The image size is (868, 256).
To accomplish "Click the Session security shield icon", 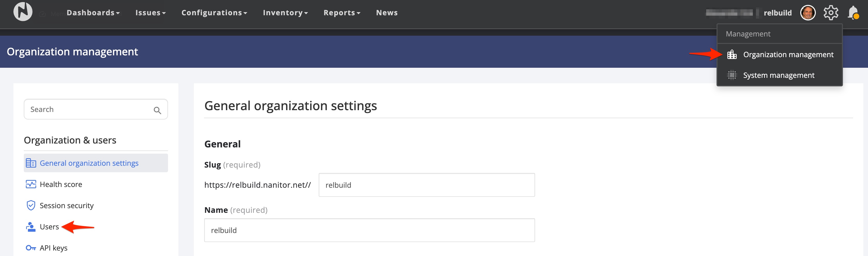I will pos(31,205).
